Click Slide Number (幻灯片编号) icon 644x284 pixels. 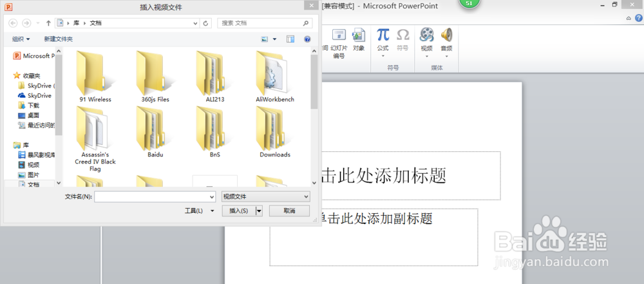(339, 43)
